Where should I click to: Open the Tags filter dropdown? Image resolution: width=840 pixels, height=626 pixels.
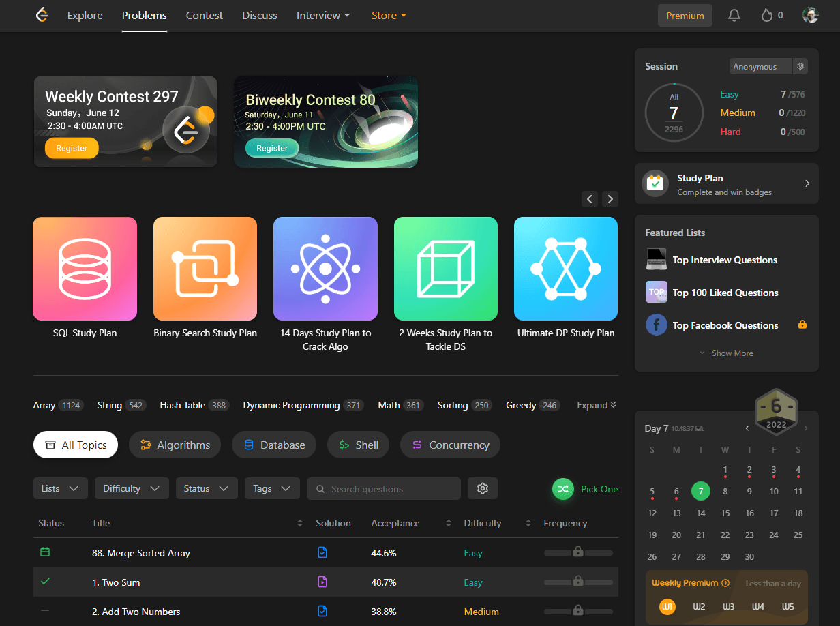(x=272, y=488)
